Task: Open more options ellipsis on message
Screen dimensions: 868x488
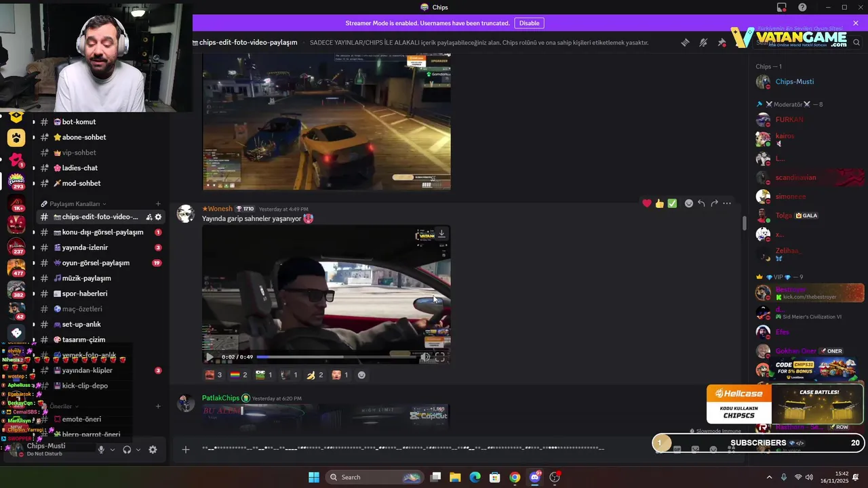Action: 727,203
